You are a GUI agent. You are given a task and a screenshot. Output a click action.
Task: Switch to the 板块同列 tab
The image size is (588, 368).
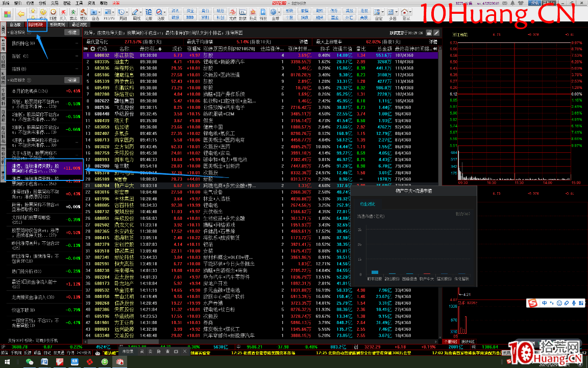pyautogui.click(x=57, y=25)
